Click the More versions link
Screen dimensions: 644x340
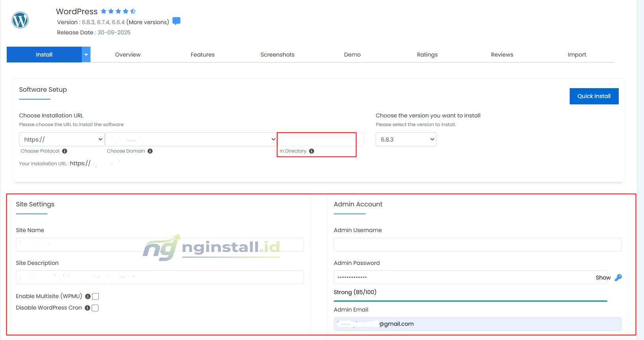148,22
